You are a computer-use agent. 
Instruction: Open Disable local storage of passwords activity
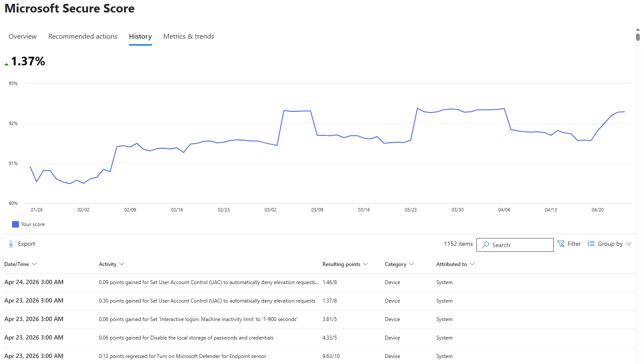click(x=186, y=338)
